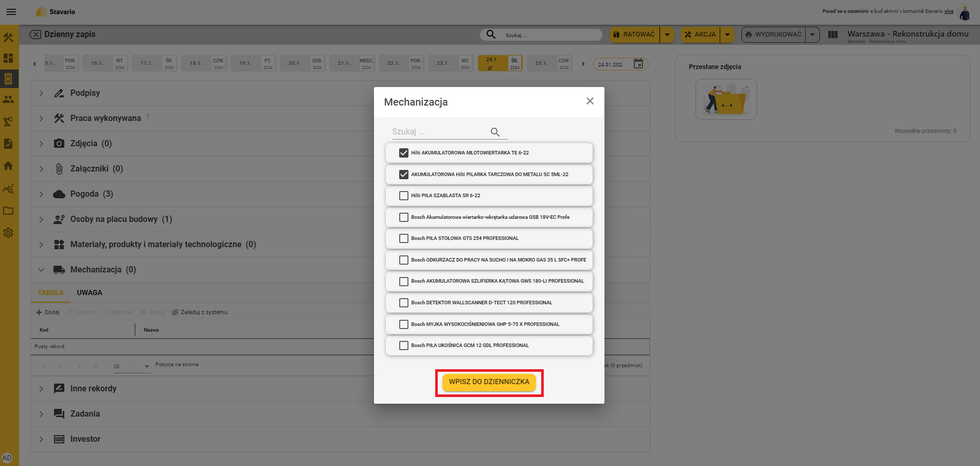Open WYDRUKOWAĆ dropdown arrow

(812, 34)
